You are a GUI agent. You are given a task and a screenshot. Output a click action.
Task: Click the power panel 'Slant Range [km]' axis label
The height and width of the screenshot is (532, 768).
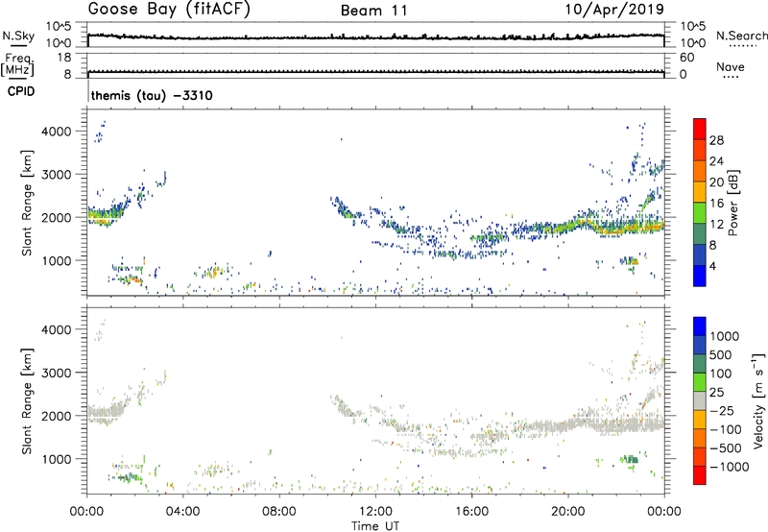(x=27, y=203)
